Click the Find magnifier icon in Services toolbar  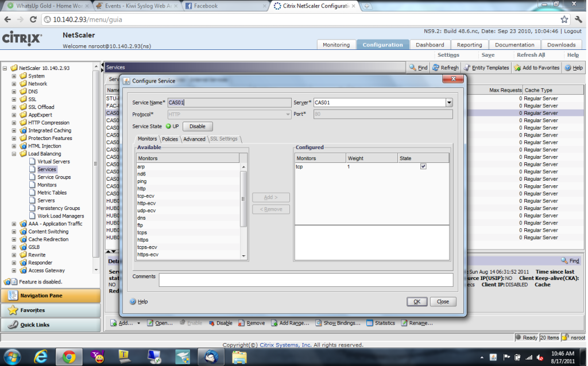click(x=412, y=68)
